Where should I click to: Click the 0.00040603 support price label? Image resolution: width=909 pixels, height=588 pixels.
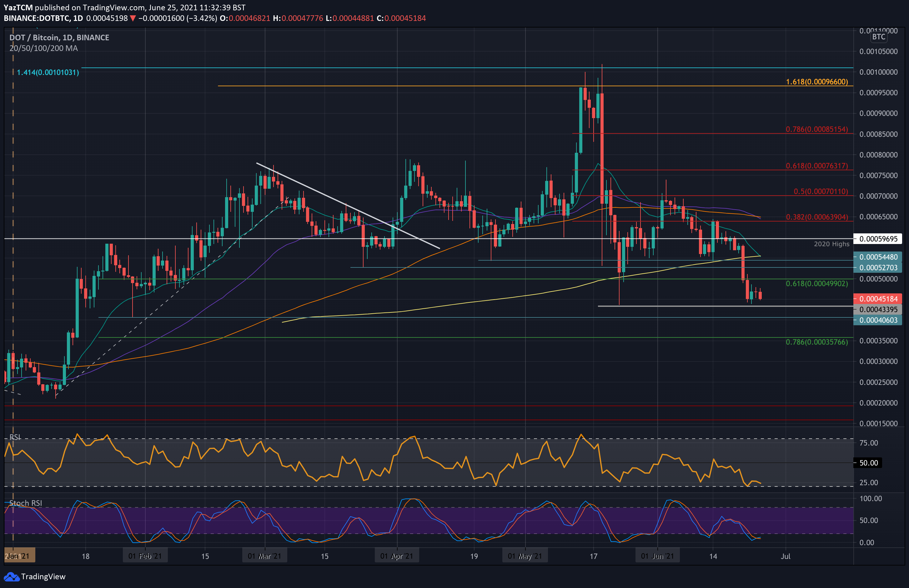coord(878,320)
